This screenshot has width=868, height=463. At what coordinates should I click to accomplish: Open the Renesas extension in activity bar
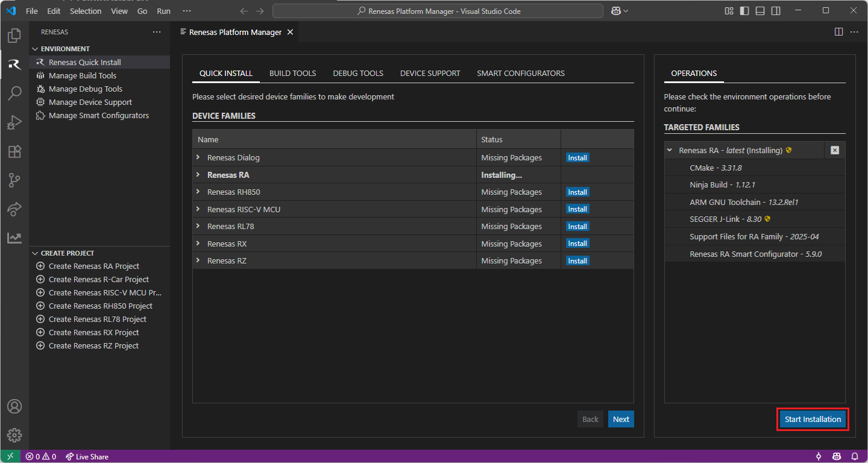[x=14, y=65]
